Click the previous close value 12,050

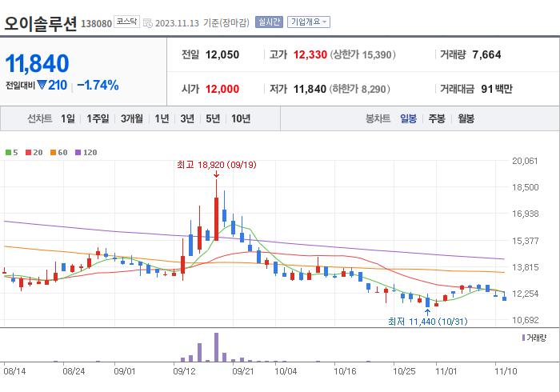pyautogui.click(x=222, y=54)
